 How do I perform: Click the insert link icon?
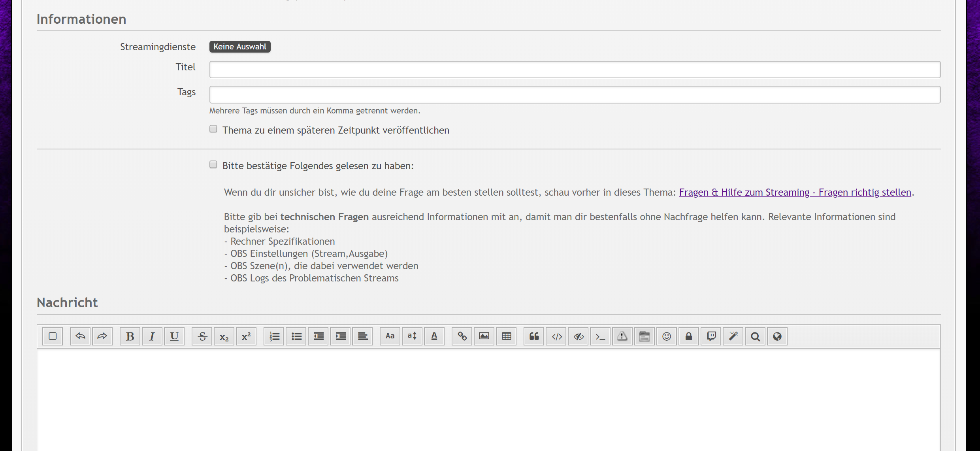(x=462, y=336)
